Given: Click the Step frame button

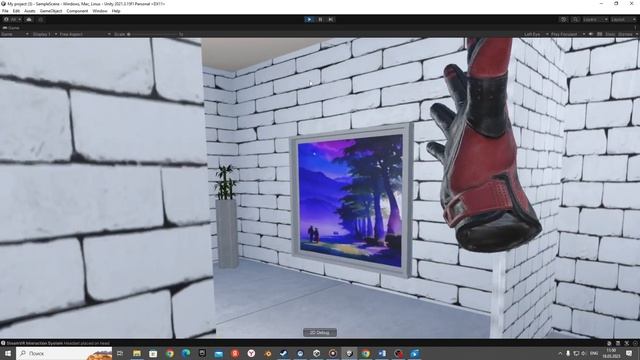Looking at the screenshot, I should (x=331, y=19).
